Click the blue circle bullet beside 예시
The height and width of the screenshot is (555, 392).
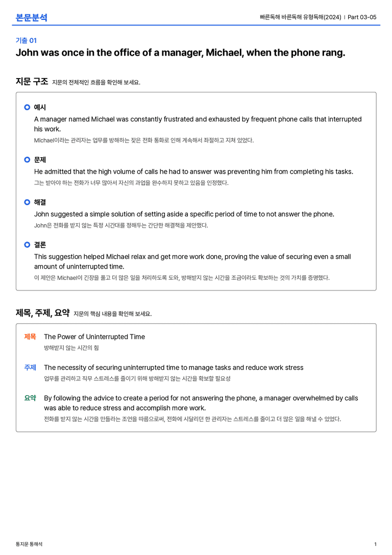click(x=27, y=107)
